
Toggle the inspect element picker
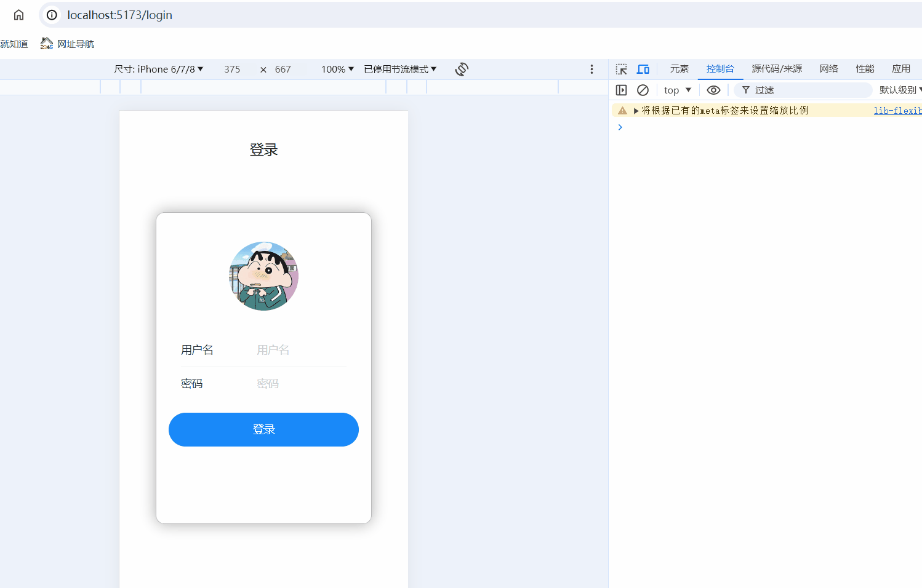pos(621,69)
